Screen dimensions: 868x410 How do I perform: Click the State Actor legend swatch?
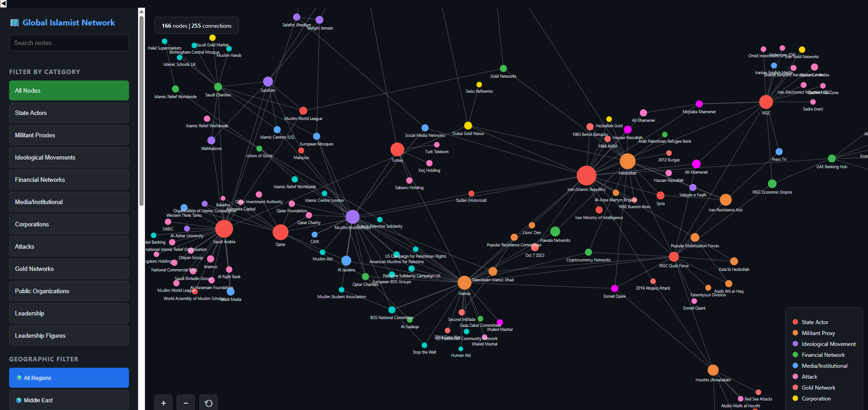point(795,322)
